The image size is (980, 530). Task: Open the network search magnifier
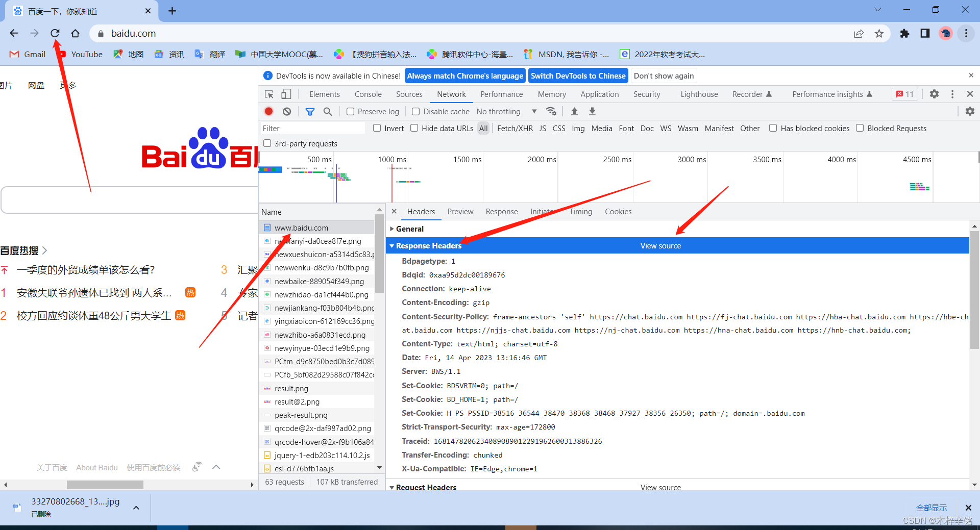(x=328, y=111)
